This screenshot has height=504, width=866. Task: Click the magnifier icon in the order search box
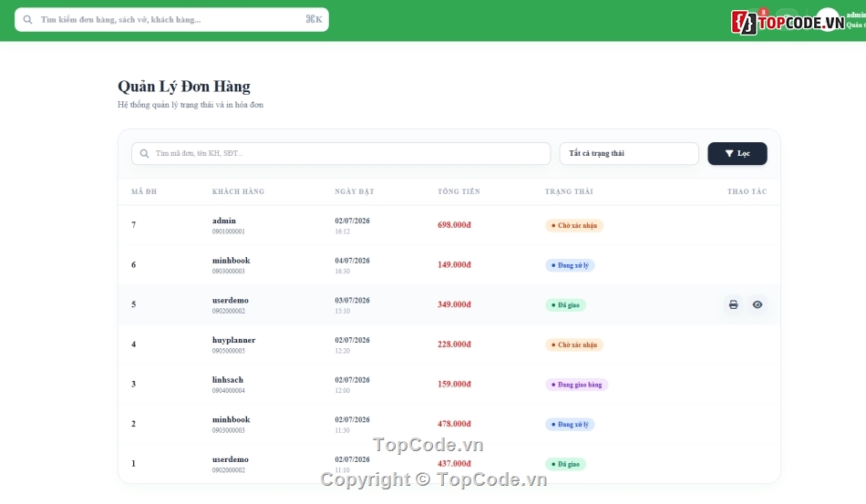(144, 153)
